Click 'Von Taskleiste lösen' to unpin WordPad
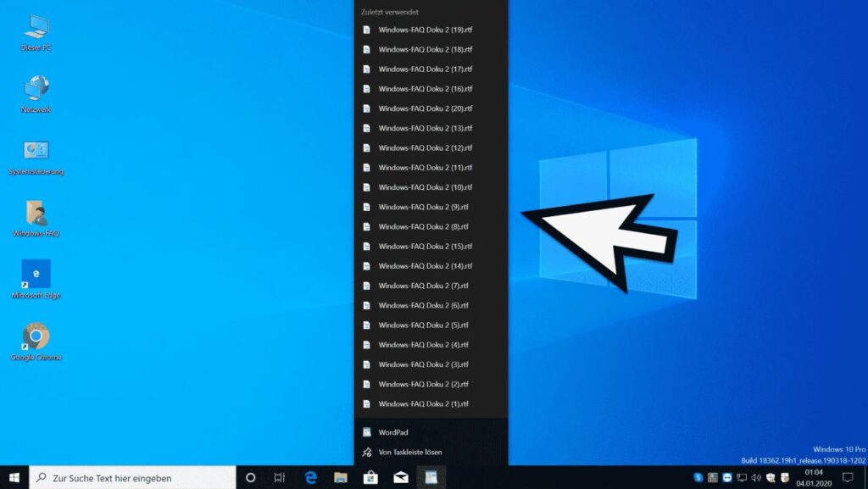The image size is (868, 489). point(410,453)
